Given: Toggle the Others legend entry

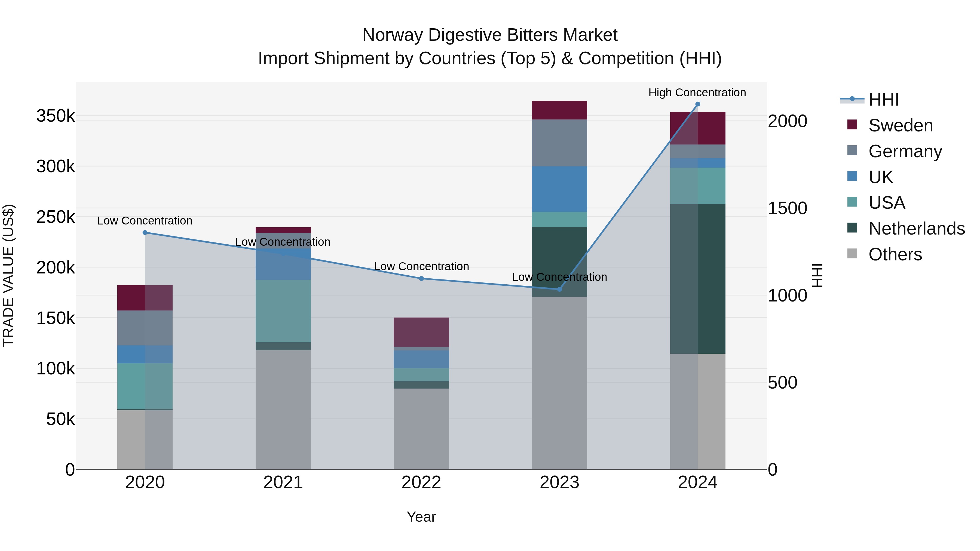Looking at the screenshot, I should 884,254.
